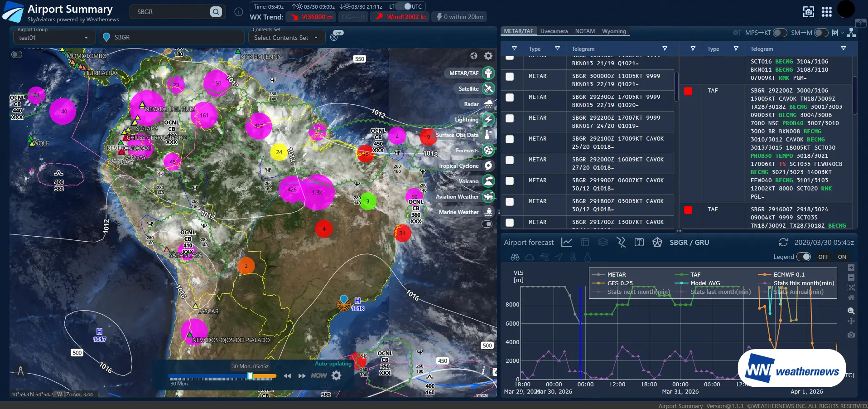
Task: Open map settings gear icon
Action: (488, 56)
